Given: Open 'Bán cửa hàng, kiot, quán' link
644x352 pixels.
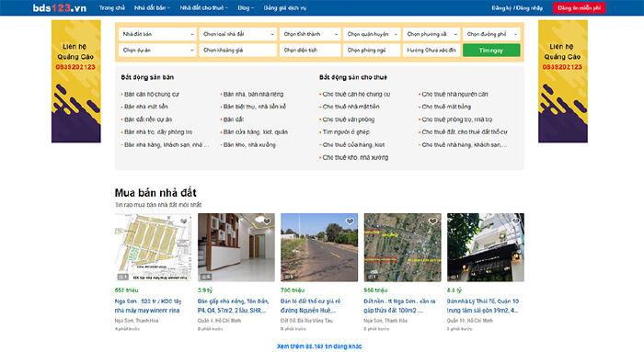Looking at the screenshot, I should pyautogui.click(x=256, y=132).
